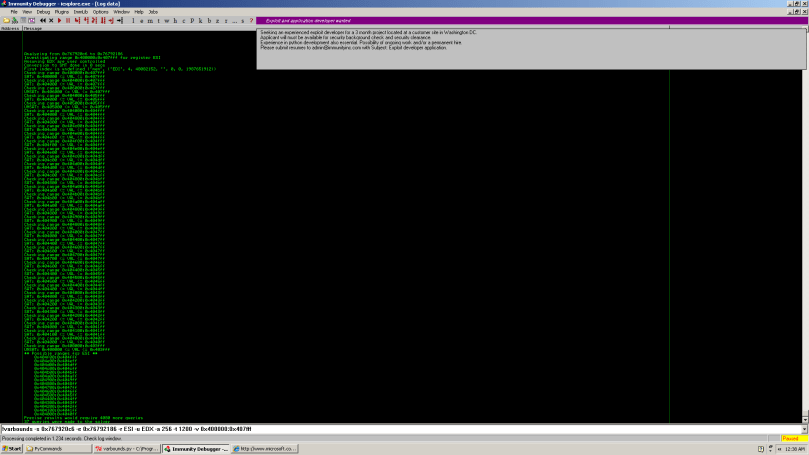Open the File menu
Image resolution: width=809 pixels, height=455 pixels.
pyautogui.click(x=14, y=12)
